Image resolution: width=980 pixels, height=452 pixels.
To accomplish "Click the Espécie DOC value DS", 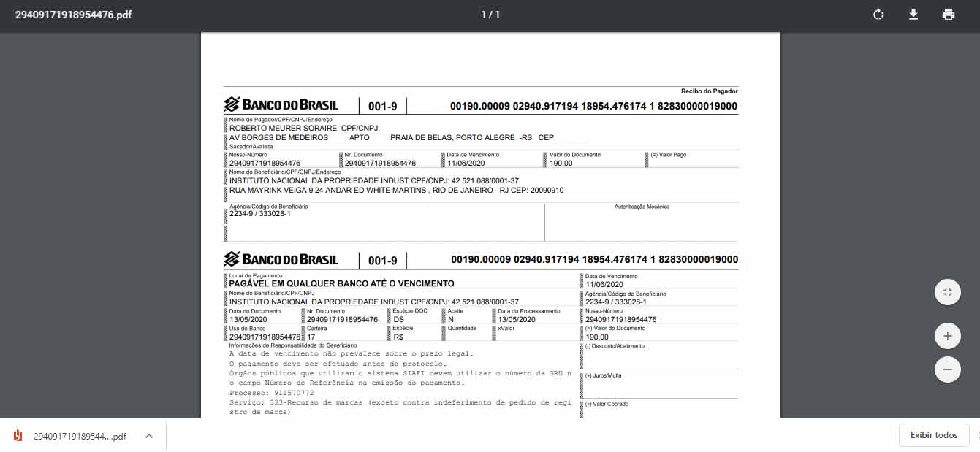I will coord(398,319).
